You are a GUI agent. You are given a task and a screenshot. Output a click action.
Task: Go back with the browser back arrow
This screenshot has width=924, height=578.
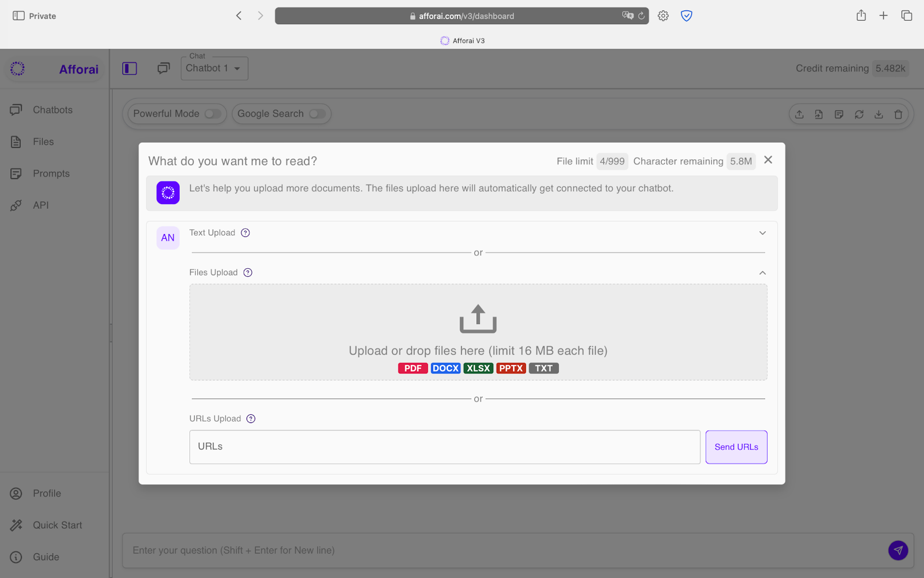239,16
